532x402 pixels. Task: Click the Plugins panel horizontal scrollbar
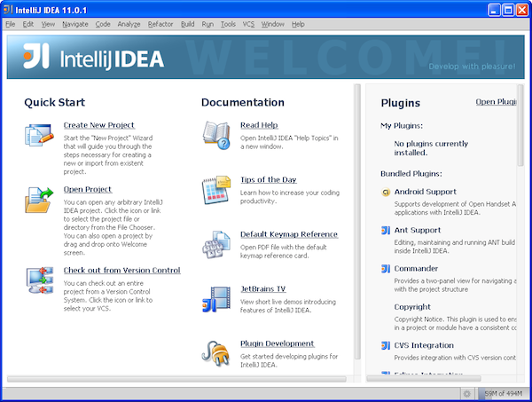point(424,378)
